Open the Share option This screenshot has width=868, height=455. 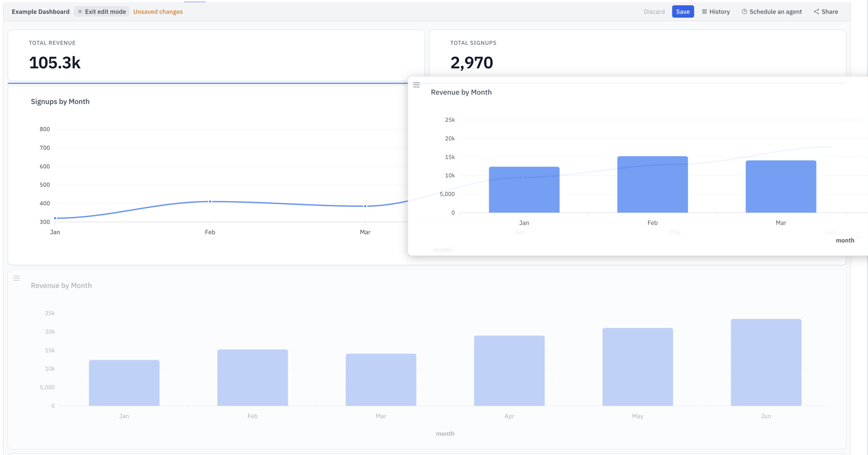(x=826, y=12)
